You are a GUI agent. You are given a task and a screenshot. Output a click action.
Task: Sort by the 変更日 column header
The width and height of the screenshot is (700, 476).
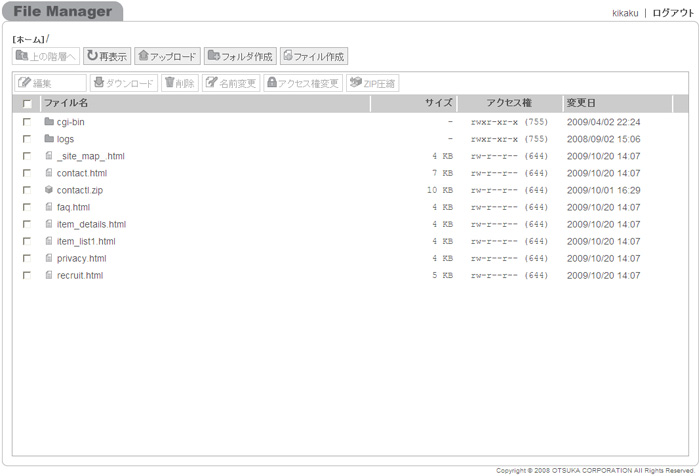click(x=581, y=103)
